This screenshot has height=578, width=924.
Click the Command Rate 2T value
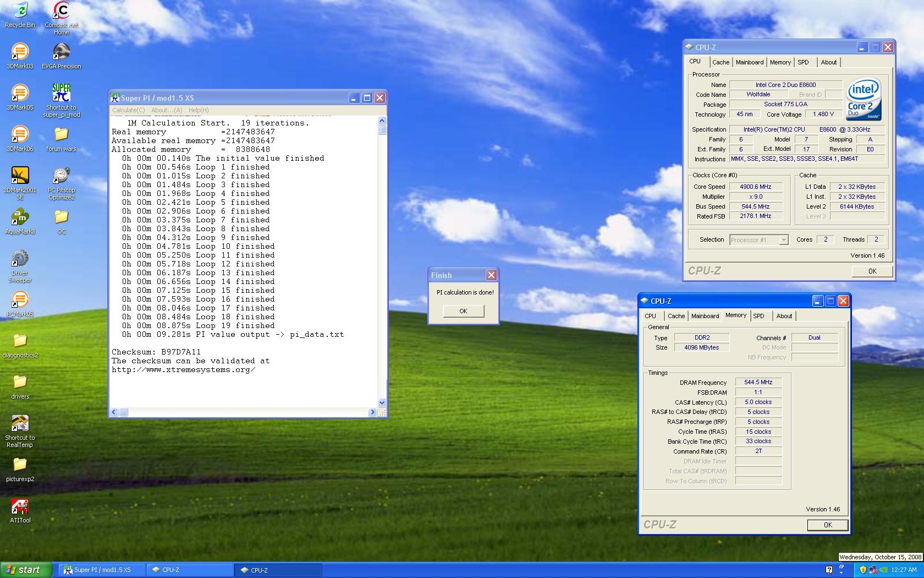(758, 451)
